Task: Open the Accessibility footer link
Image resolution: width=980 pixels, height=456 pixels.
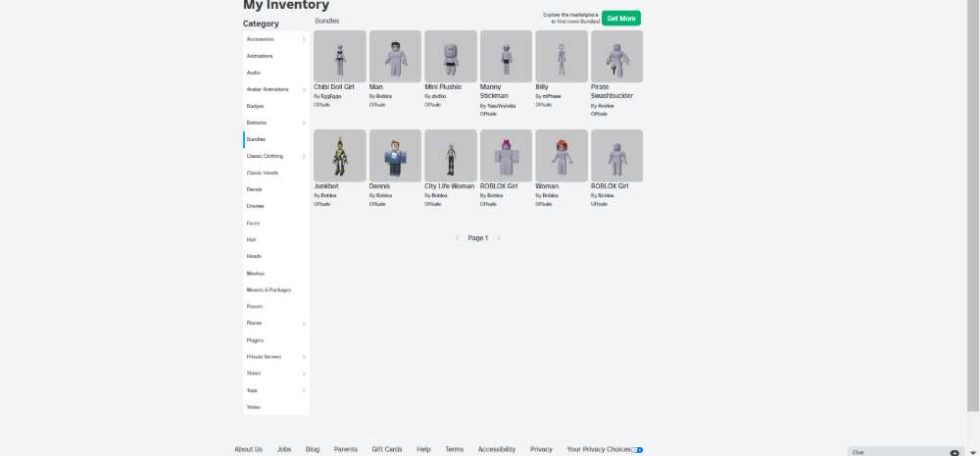Action: (497, 450)
